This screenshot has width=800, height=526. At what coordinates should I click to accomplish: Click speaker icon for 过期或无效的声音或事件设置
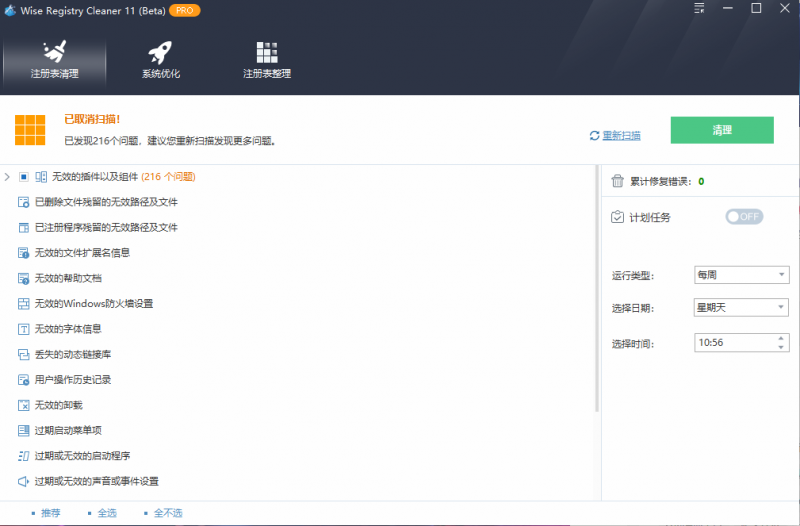tap(23, 482)
